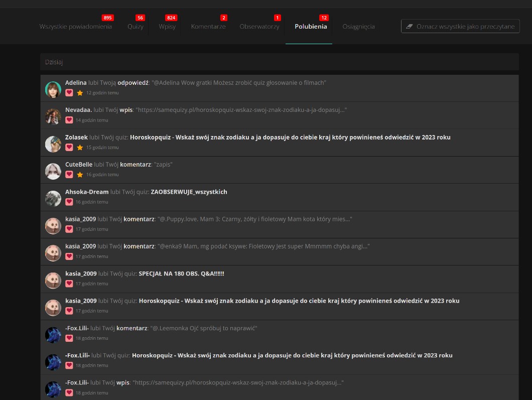
Task: Click the CuteBelle username link
Action: [x=79, y=165]
